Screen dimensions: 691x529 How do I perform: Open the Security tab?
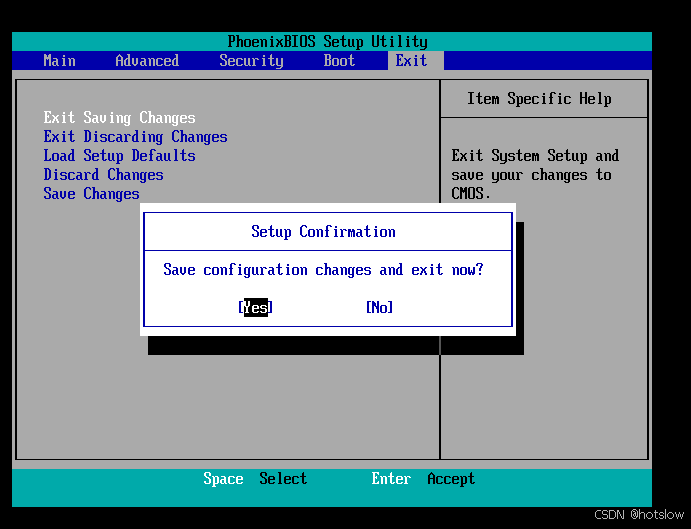251,61
